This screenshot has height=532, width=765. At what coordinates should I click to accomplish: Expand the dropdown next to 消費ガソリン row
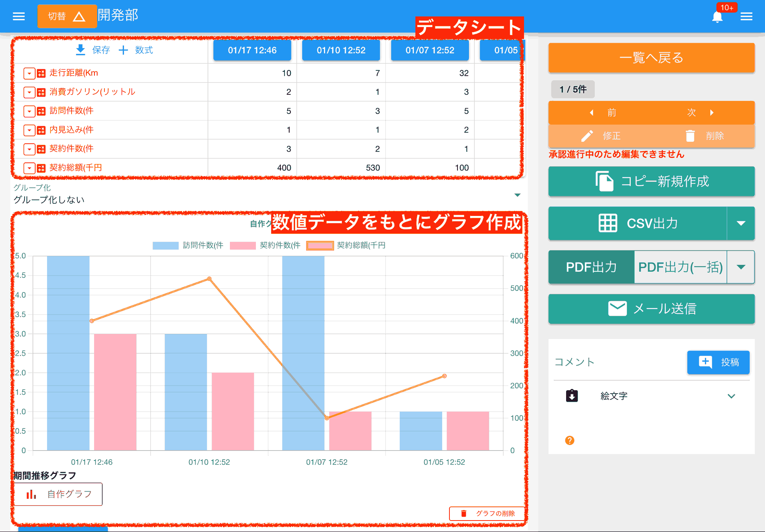29,92
